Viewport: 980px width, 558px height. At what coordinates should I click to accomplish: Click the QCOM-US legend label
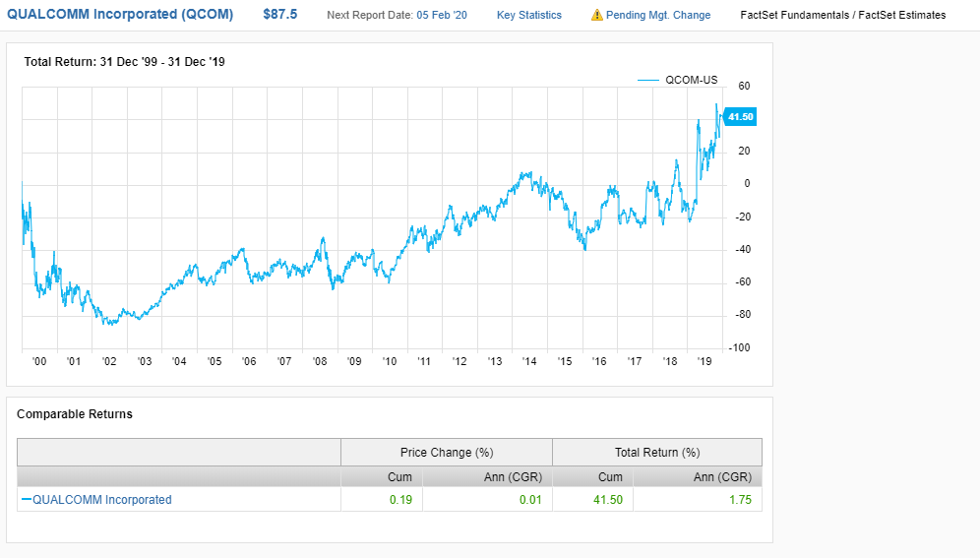[x=692, y=80]
